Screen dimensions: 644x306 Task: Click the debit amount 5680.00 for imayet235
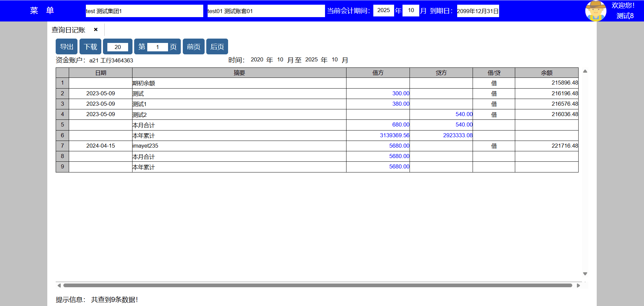(x=399, y=146)
